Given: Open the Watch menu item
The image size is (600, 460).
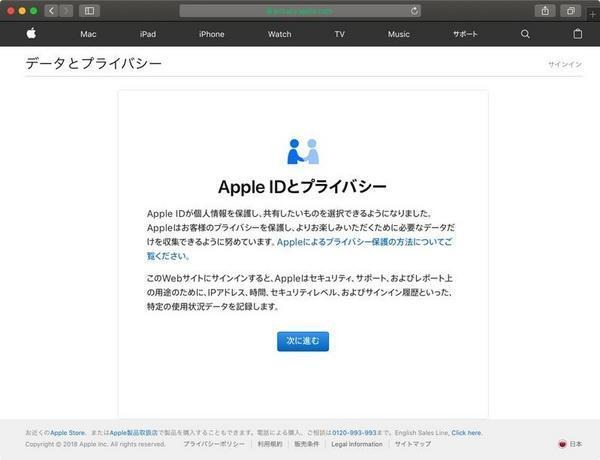Looking at the screenshot, I should tap(279, 34).
